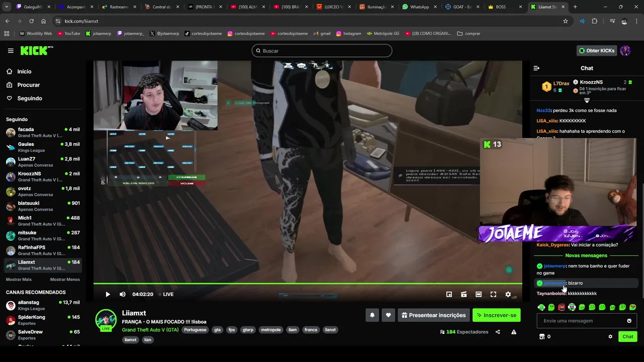The image size is (644, 362).
Task: Click Grand Theft Auto V (GTA) category link
Action: (x=150, y=330)
